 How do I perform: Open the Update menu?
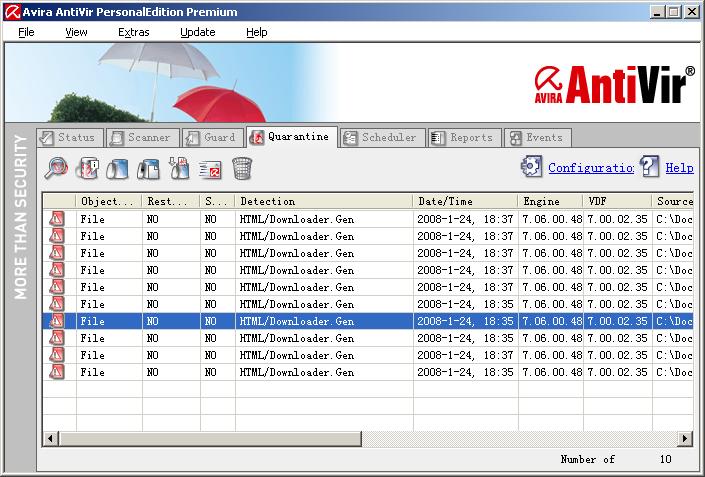pos(197,32)
